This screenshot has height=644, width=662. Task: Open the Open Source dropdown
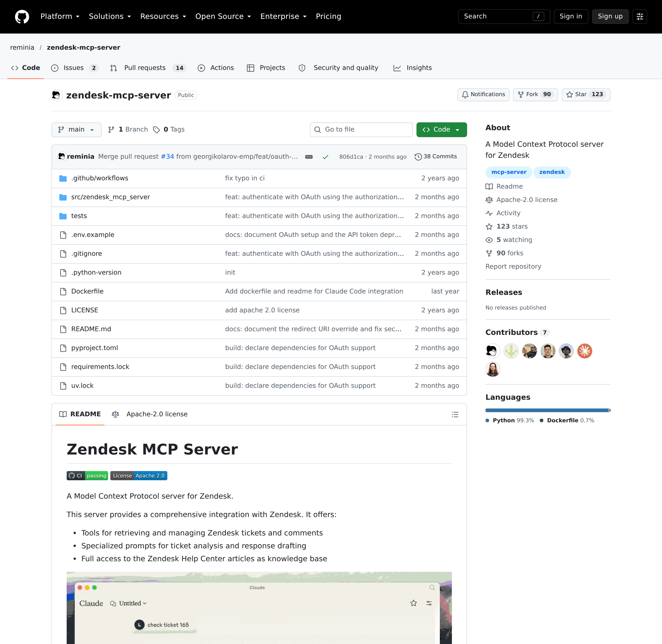[223, 17]
